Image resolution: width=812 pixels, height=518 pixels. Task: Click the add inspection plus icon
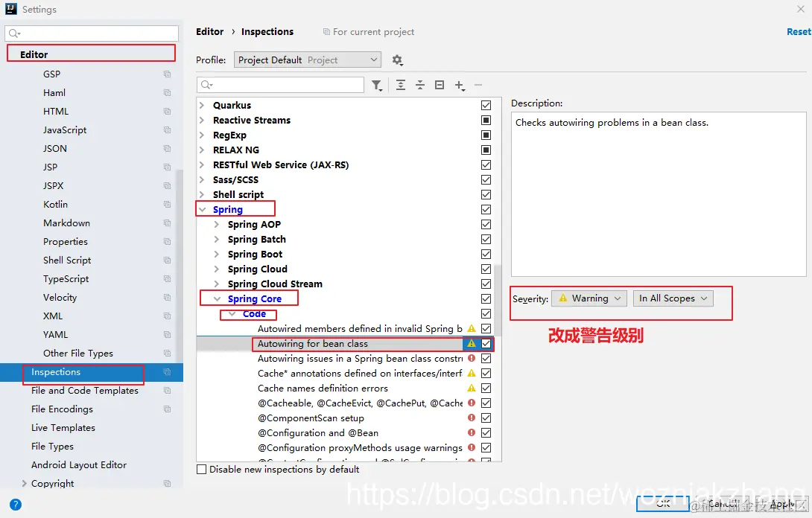coord(460,86)
